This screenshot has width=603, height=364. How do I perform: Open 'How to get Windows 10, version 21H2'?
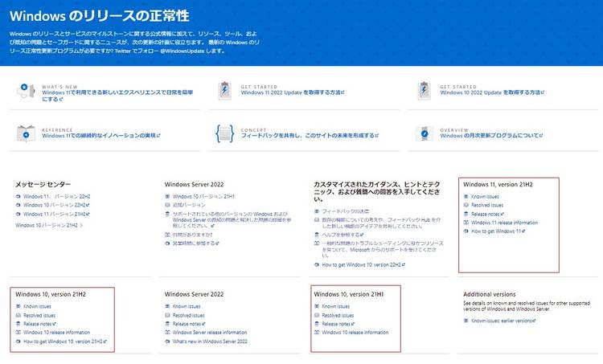pyautogui.click(x=65, y=342)
